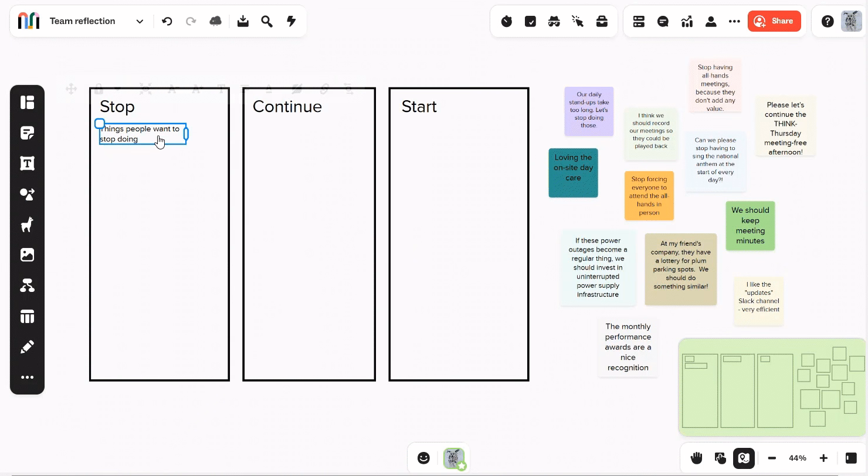The width and height of the screenshot is (868, 476).
Task: Open the tables tool in the sidebar
Action: [x=27, y=317]
